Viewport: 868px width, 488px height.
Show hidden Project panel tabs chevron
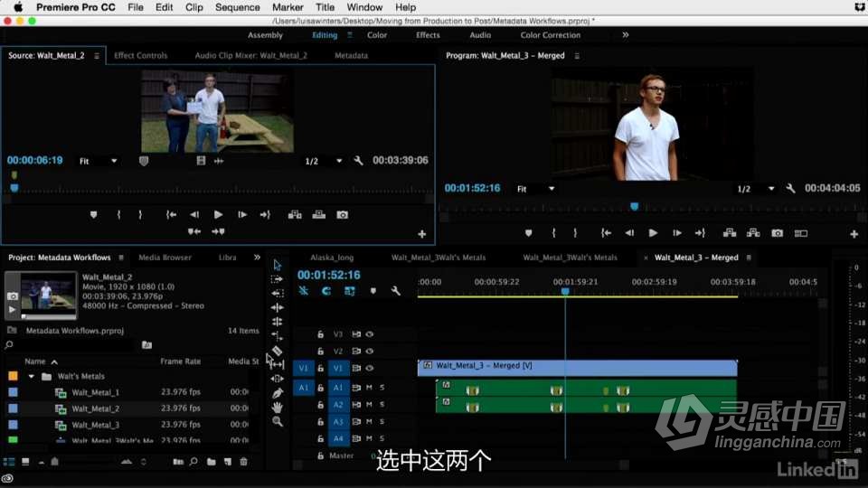tap(257, 258)
